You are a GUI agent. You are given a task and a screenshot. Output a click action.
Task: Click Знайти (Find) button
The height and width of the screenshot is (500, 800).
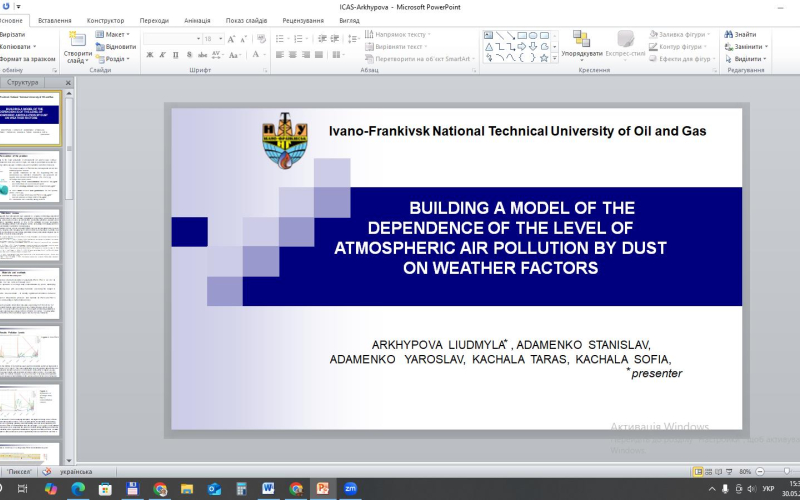click(740, 34)
